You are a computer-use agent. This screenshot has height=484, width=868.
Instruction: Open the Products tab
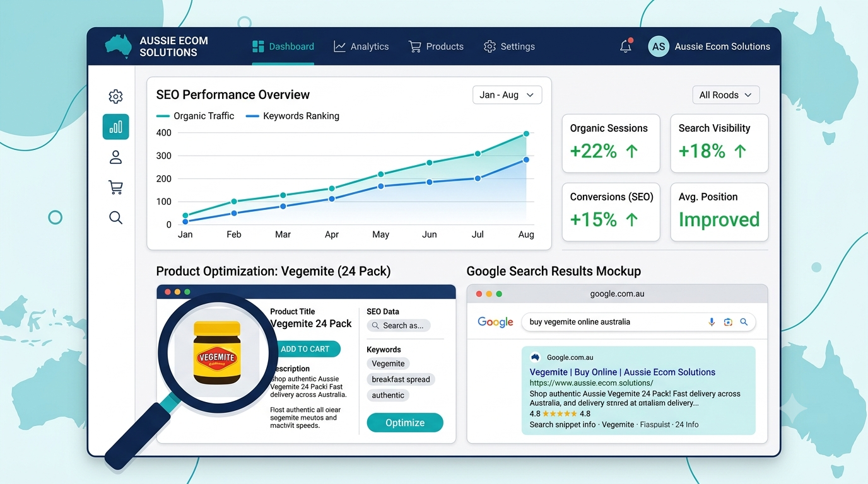[436, 47]
